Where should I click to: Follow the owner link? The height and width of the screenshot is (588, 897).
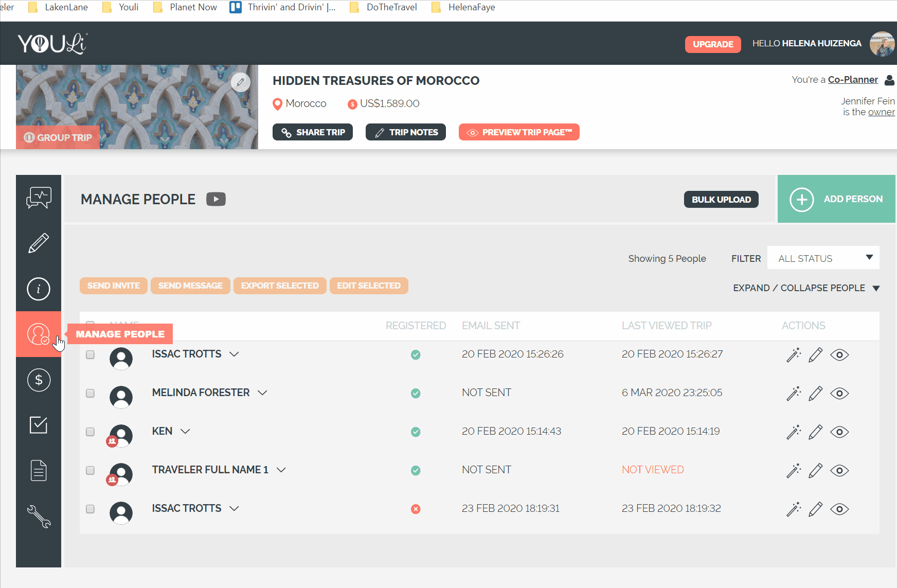click(882, 112)
